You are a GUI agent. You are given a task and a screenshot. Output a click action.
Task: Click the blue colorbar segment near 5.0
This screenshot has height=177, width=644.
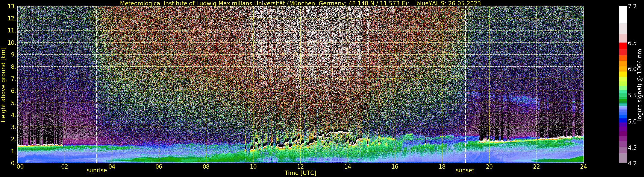pos(623,121)
